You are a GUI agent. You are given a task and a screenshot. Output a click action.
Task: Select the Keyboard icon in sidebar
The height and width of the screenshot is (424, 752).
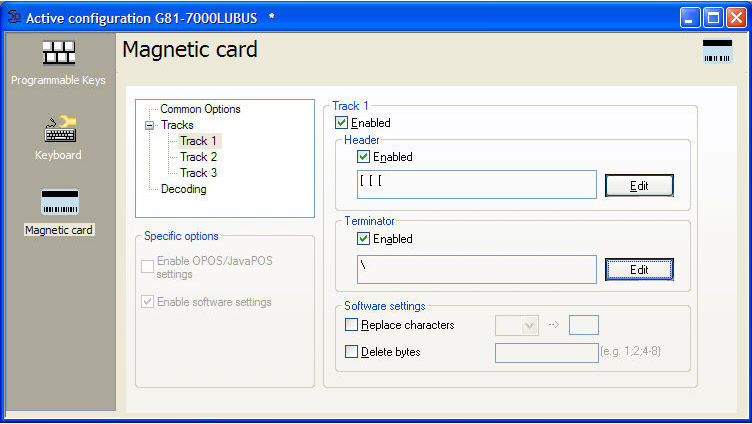tap(58, 130)
